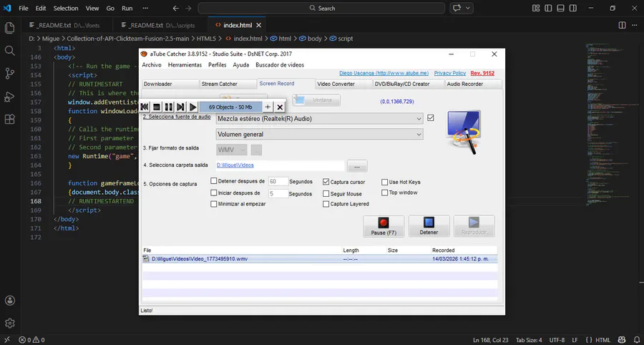Switch to the Video Converter tab
Image resolution: width=644 pixels, height=345 pixels.
click(x=343, y=84)
